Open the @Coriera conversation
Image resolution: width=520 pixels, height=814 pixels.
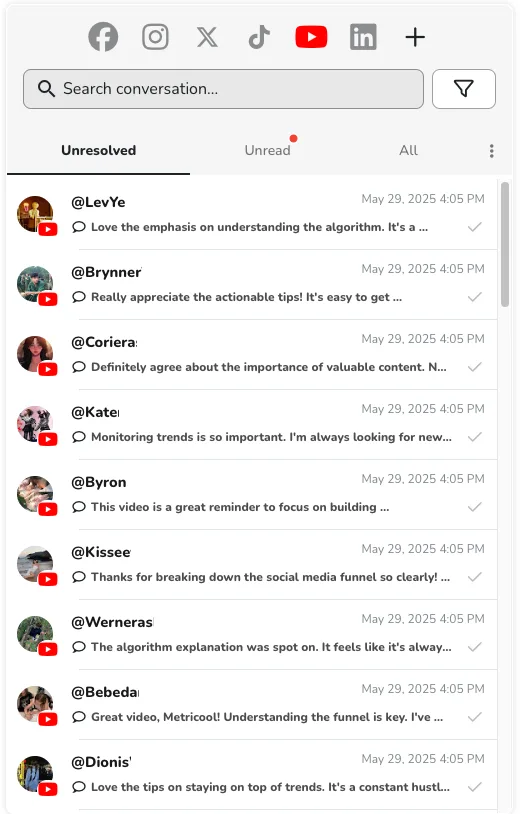tap(252, 354)
